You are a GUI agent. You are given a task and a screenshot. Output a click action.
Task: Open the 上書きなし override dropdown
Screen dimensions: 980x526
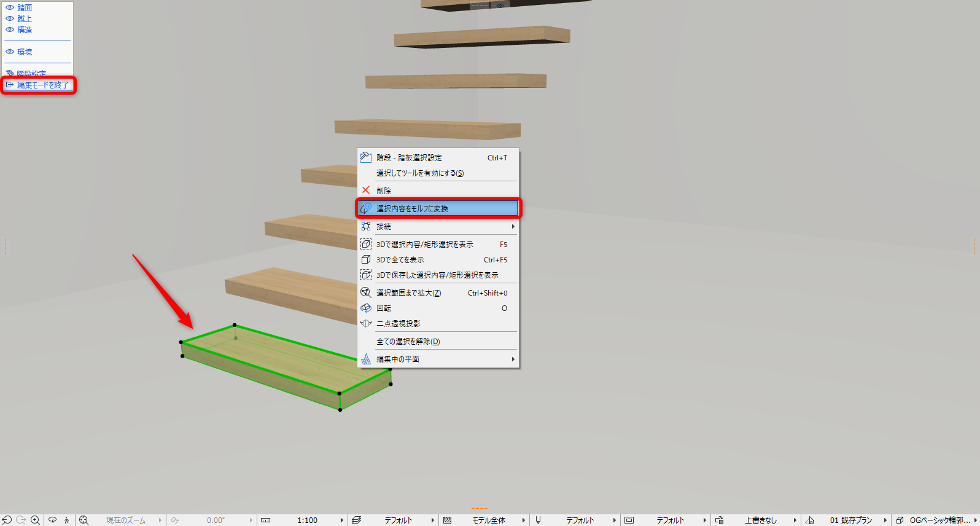click(x=761, y=520)
